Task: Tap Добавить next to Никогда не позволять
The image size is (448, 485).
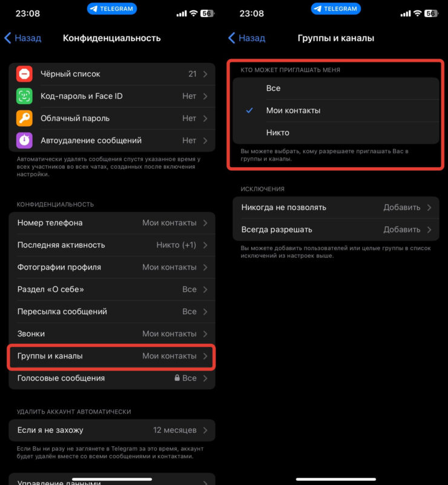Action: (x=401, y=208)
